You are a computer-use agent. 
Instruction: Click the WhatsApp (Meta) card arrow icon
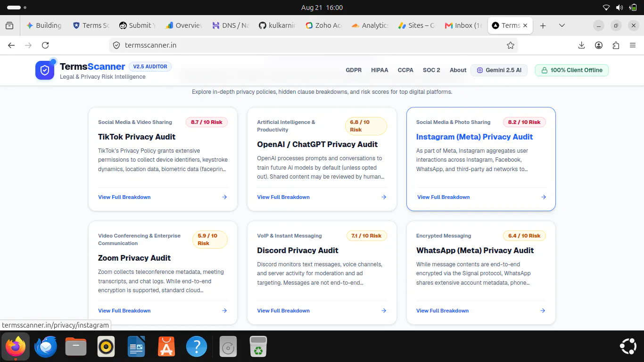coord(543,311)
